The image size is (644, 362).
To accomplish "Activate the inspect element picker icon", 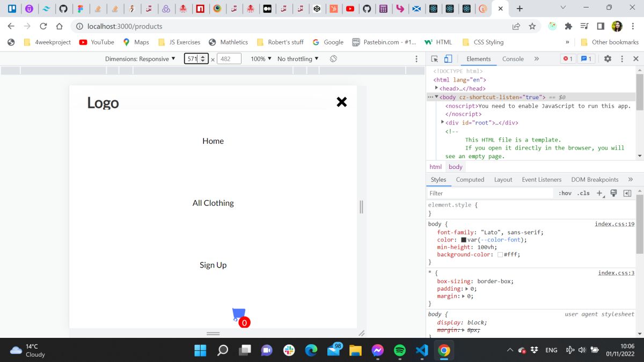I will (435, 59).
